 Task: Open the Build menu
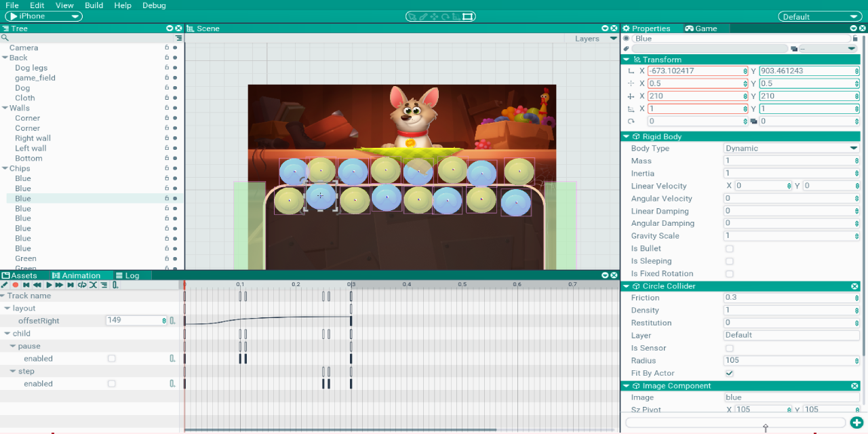pos(94,5)
